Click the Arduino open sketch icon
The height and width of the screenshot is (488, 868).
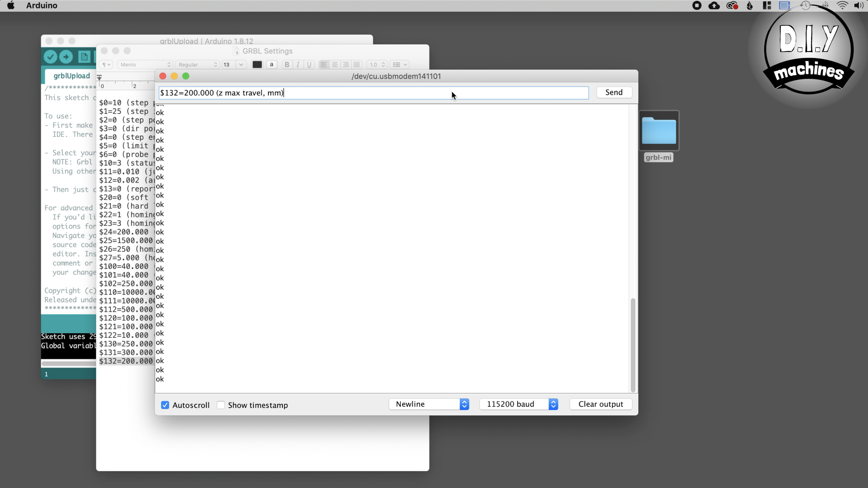93,56
